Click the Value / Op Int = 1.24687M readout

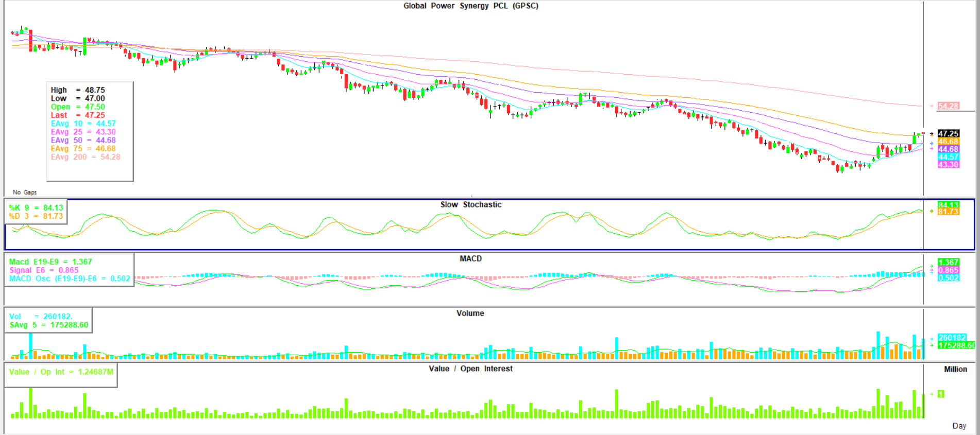click(61, 372)
